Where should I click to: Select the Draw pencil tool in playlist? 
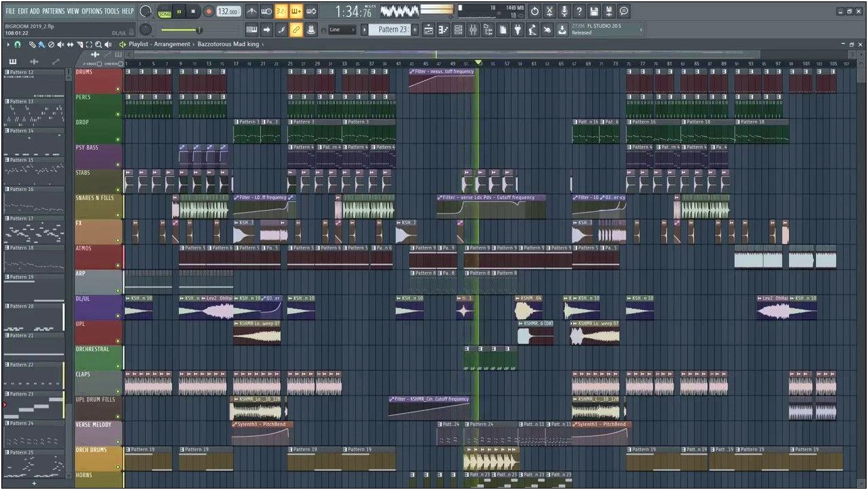coord(32,45)
